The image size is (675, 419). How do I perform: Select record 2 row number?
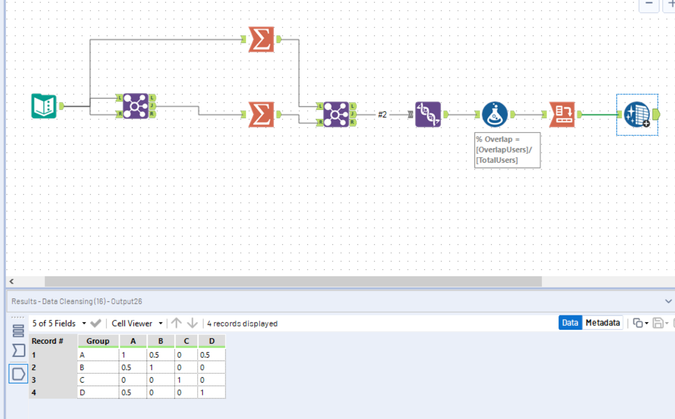[53, 367]
